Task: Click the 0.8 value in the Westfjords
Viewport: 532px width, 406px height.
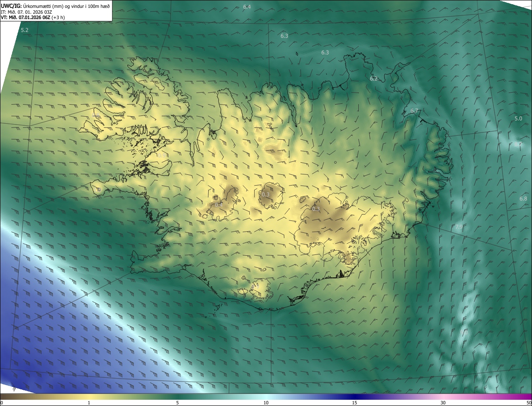Action: point(96,115)
